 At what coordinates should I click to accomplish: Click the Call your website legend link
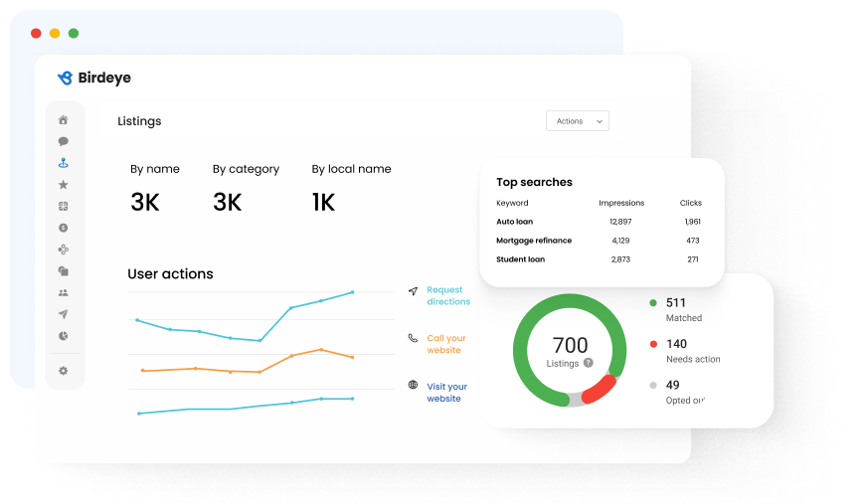(446, 344)
